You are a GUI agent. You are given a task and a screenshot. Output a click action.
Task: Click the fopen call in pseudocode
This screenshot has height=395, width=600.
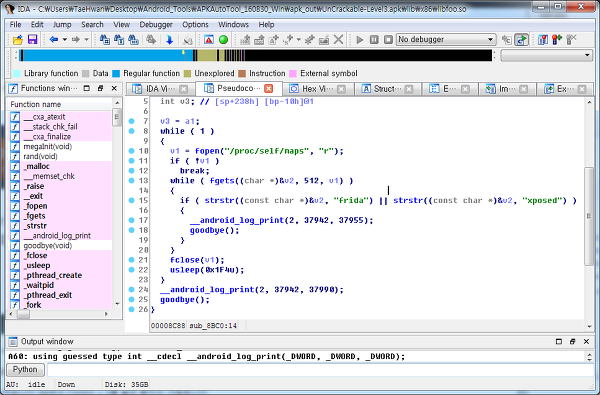click(207, 151)
